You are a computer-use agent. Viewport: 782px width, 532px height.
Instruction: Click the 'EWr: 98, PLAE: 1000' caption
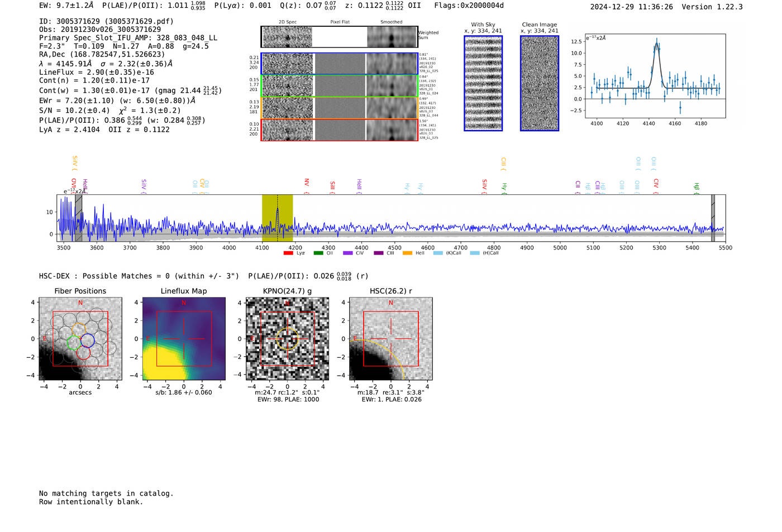coord(288,400)
